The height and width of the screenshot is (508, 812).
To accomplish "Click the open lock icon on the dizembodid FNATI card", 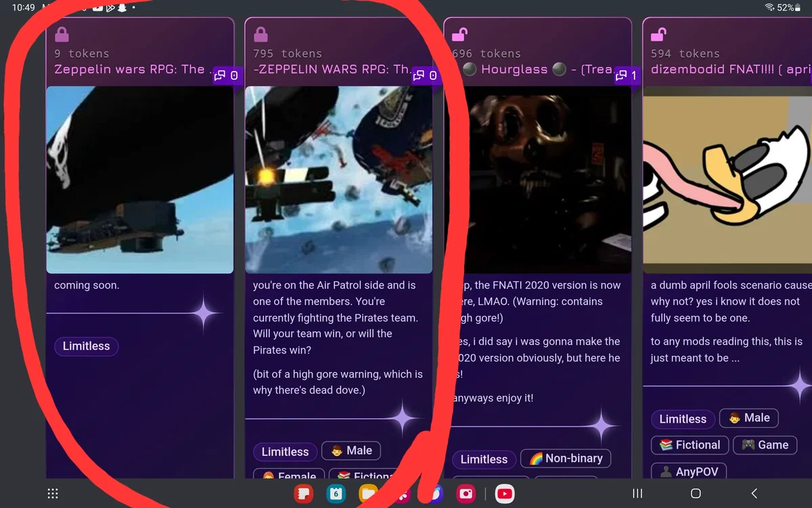I will click(659, 34).
